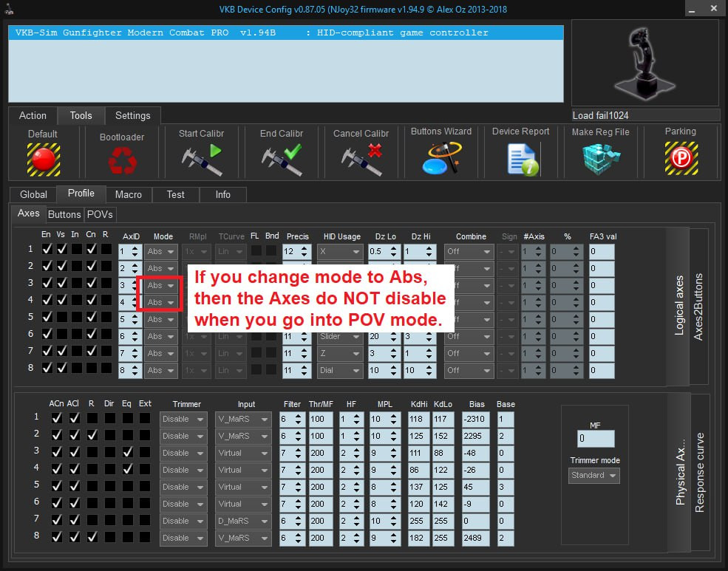Open HID Usage dropdown showing X
Viewport: 728px width, 571px height.
(340, 251)
